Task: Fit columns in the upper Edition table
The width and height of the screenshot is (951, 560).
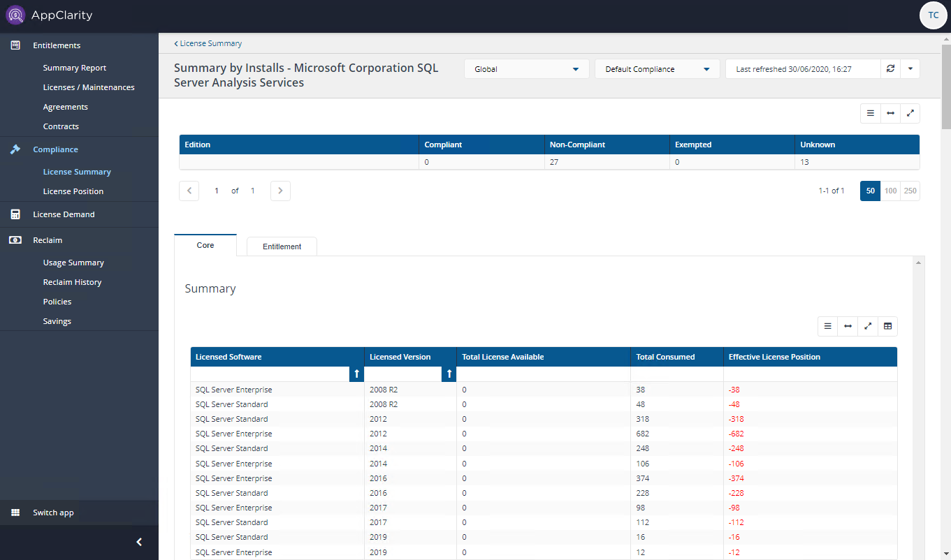Action: [x=890, y=113]
